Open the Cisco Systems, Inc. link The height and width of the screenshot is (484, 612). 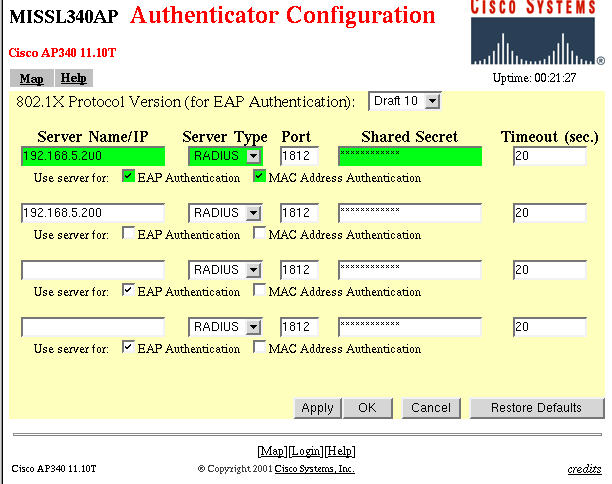[315, 469]
